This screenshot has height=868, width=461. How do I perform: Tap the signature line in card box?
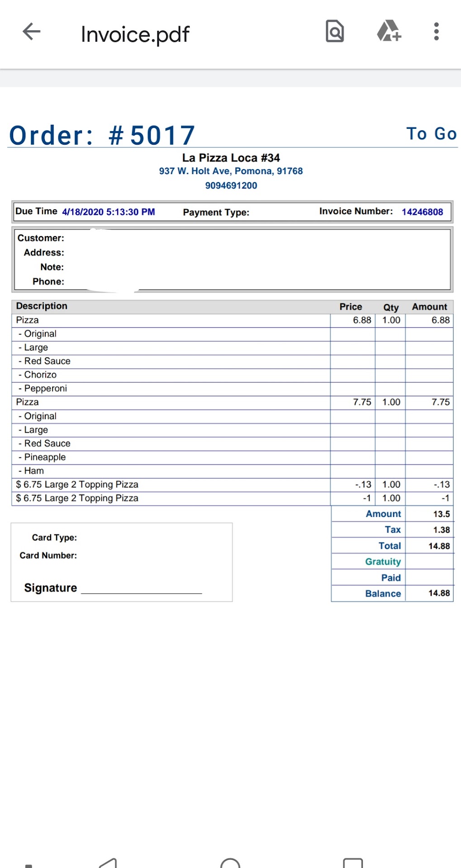(x=141, y=590)
